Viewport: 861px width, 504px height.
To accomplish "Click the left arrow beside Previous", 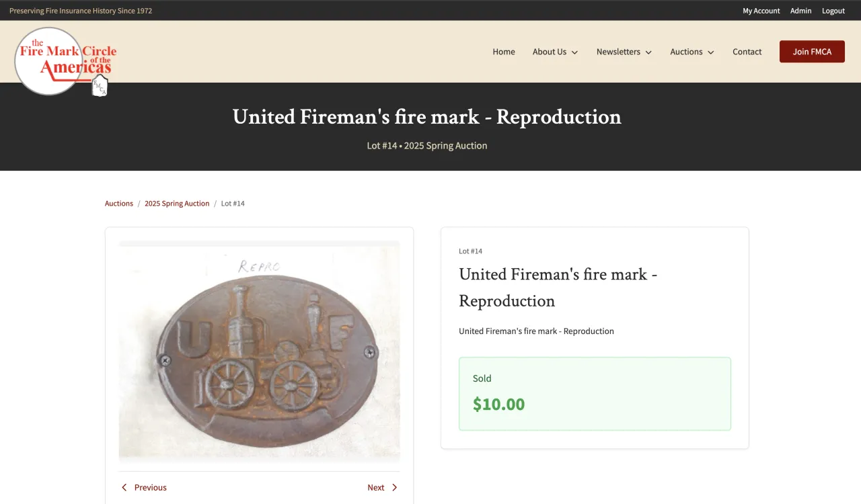I will pyautogui.click(x=124, y=488).
